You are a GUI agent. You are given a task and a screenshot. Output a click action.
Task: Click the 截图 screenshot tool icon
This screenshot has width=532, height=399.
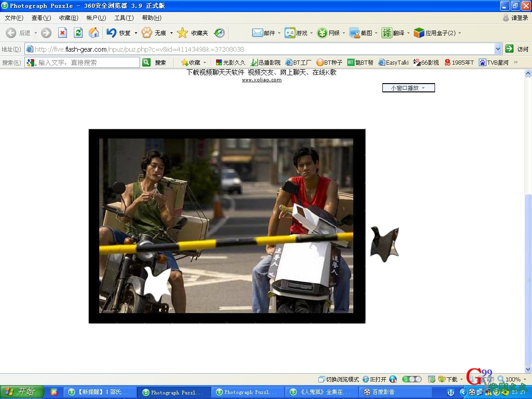(x=354, y=33)
